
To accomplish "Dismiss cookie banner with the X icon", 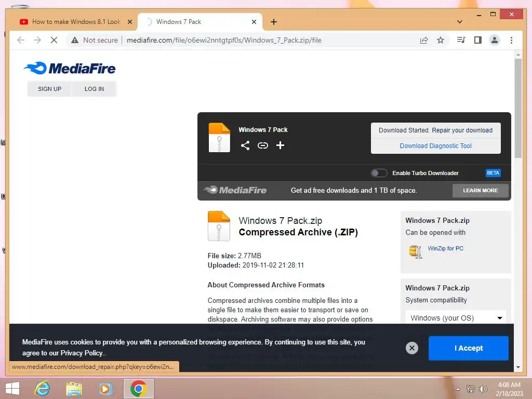I will [x=412, y=348].
